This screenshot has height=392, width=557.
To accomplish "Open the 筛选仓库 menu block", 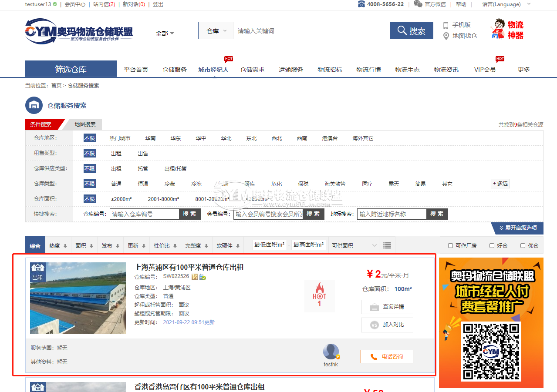I will (71, 69).
